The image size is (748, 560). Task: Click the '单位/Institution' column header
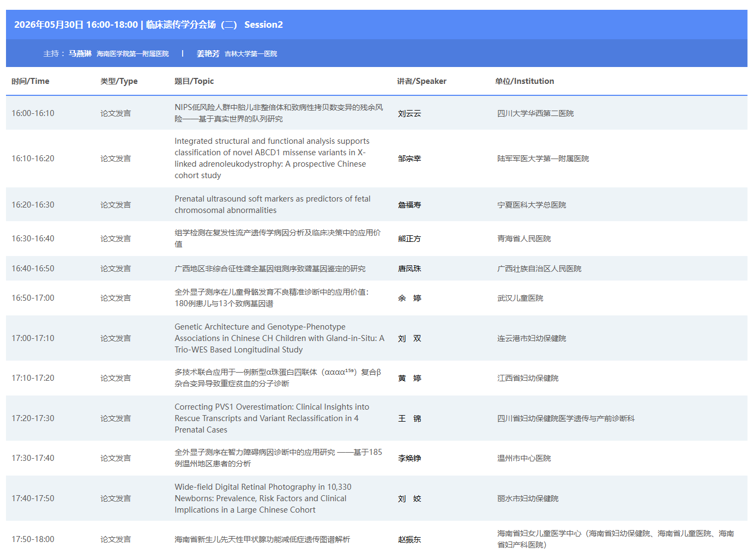(x=524, y=81)
